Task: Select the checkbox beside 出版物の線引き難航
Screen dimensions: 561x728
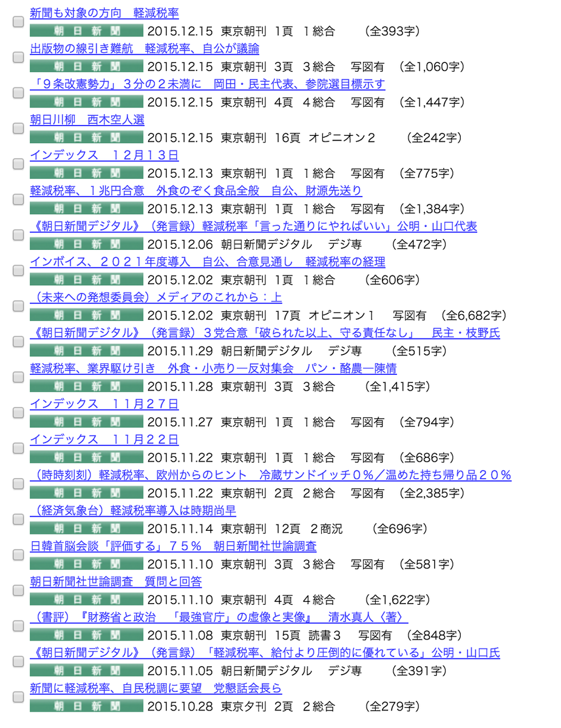Action: 18,57
